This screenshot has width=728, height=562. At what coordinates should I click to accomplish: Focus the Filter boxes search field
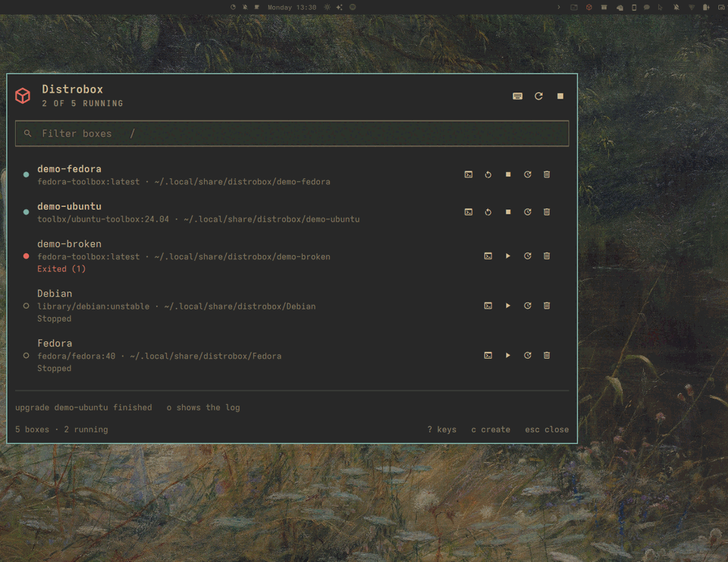[292, 133]
